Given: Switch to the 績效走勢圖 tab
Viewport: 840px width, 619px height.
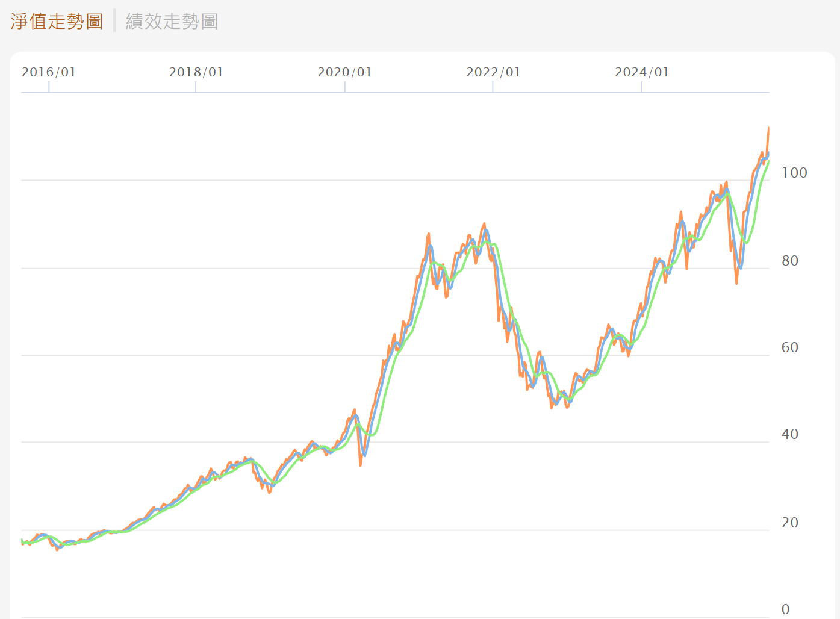Looking at the screenshot, I should [x=170, y=20].
